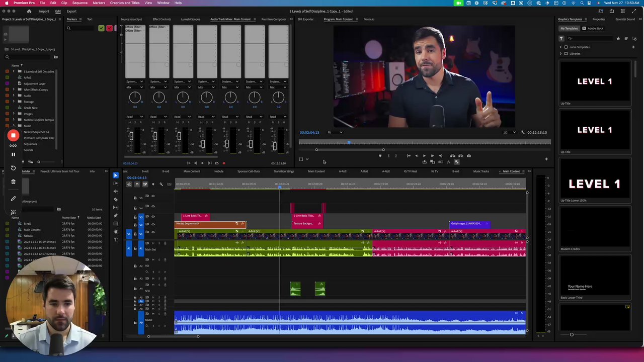The image size is (644, 362).
Task: Select the Type tool
Action: 116,240
